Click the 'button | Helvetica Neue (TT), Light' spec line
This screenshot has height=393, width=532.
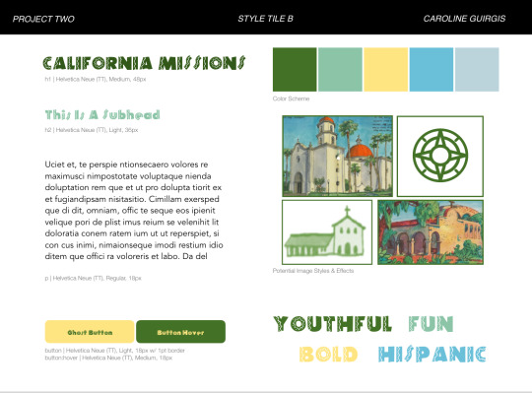[x=114, y=351]
